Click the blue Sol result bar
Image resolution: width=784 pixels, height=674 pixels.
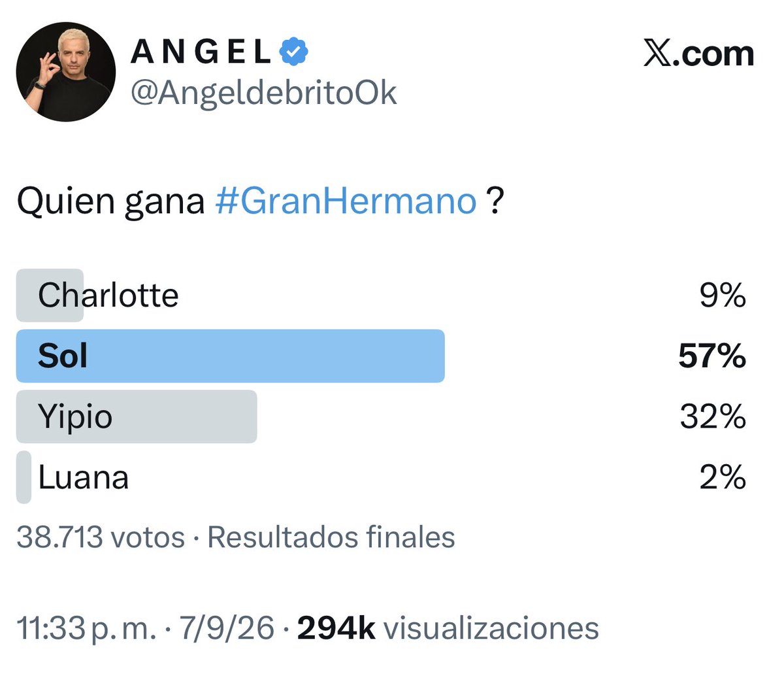pos(230,356)
